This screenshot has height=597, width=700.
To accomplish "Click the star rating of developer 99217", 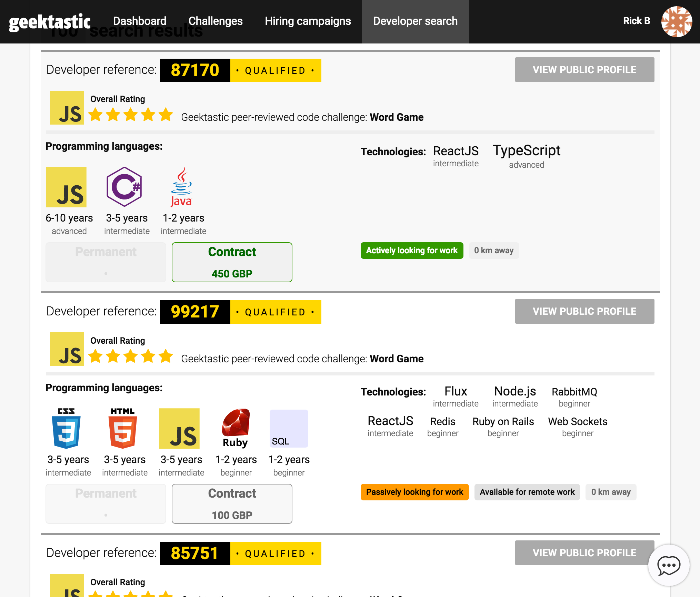I will 130,356.
